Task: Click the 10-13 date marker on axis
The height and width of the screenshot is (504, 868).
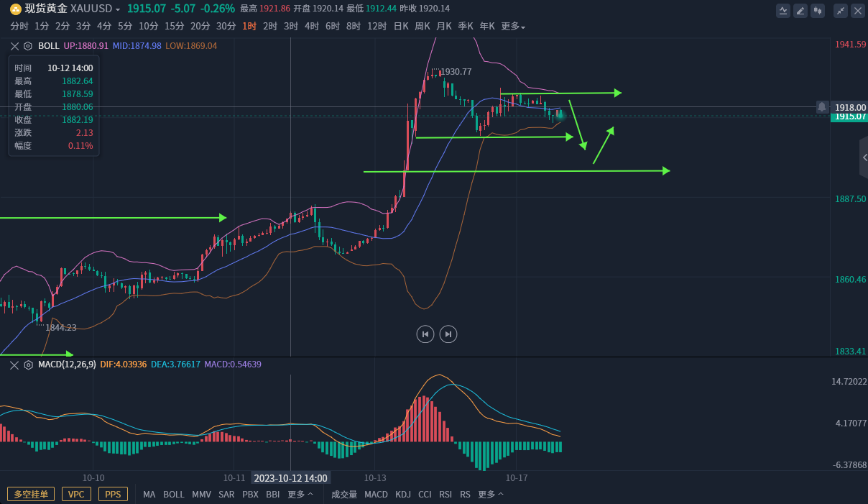Action: [375, 477]
